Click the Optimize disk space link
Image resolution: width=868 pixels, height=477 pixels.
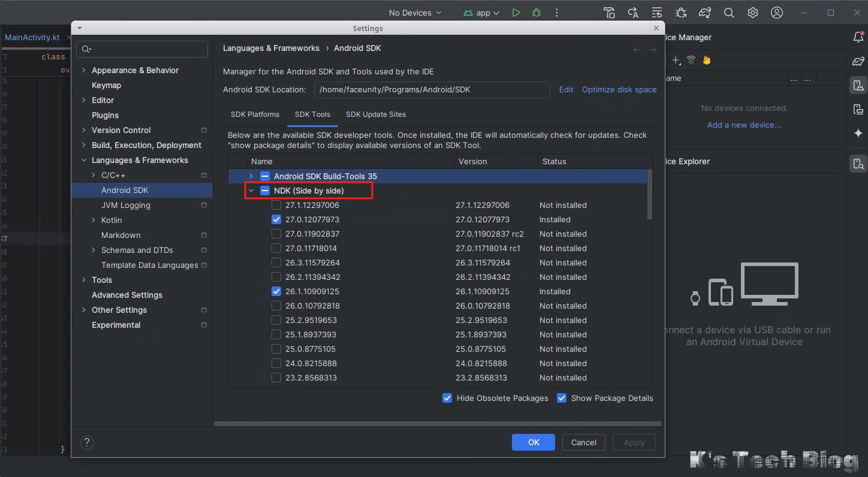click(x=619, y=89)
